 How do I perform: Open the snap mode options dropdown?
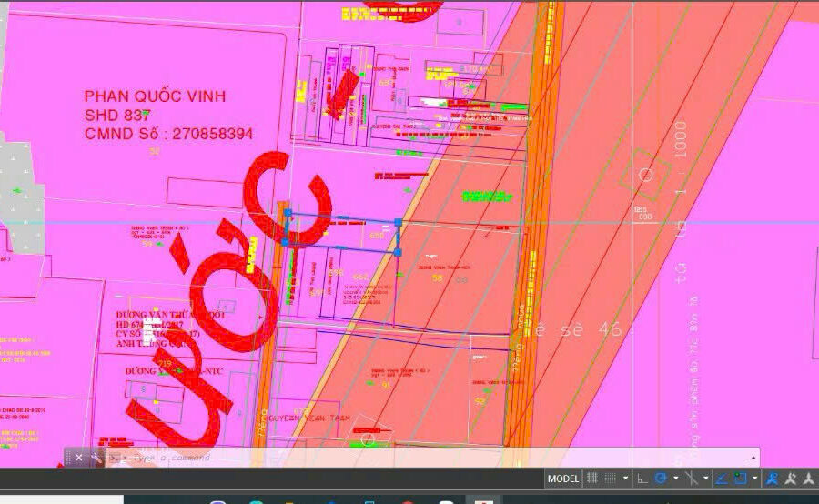[x=625, y=479]
